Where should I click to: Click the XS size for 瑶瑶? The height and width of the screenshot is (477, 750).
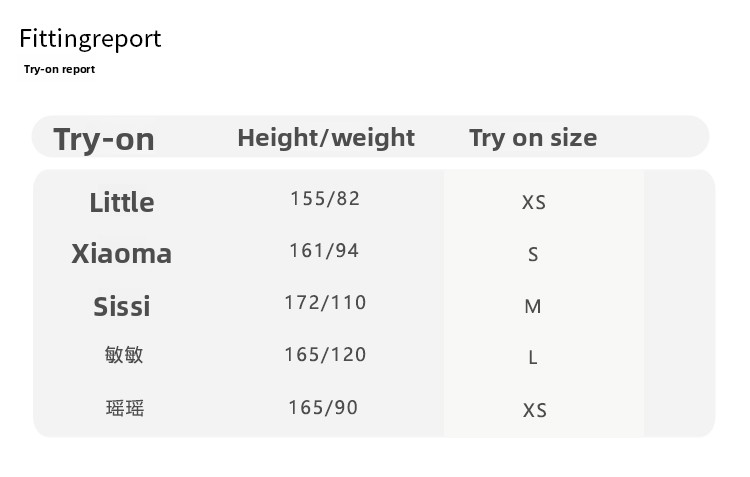point(534,410)
